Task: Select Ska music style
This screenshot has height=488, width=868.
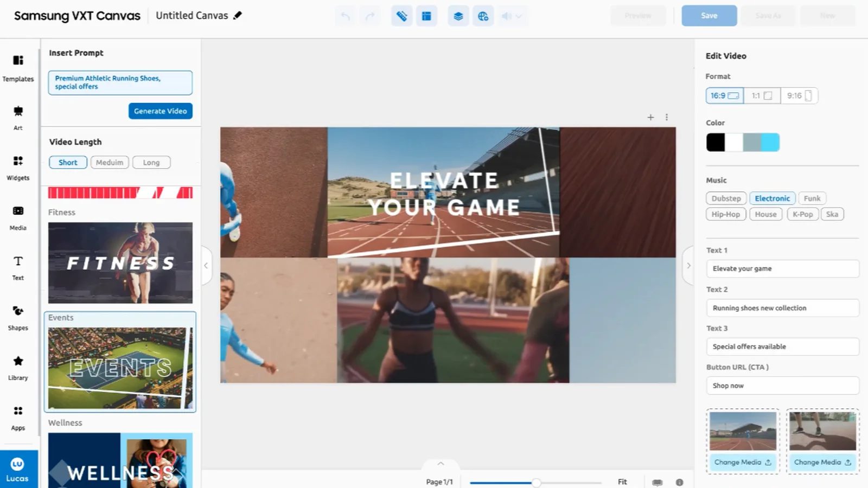Action: click(x=832, y=214)
